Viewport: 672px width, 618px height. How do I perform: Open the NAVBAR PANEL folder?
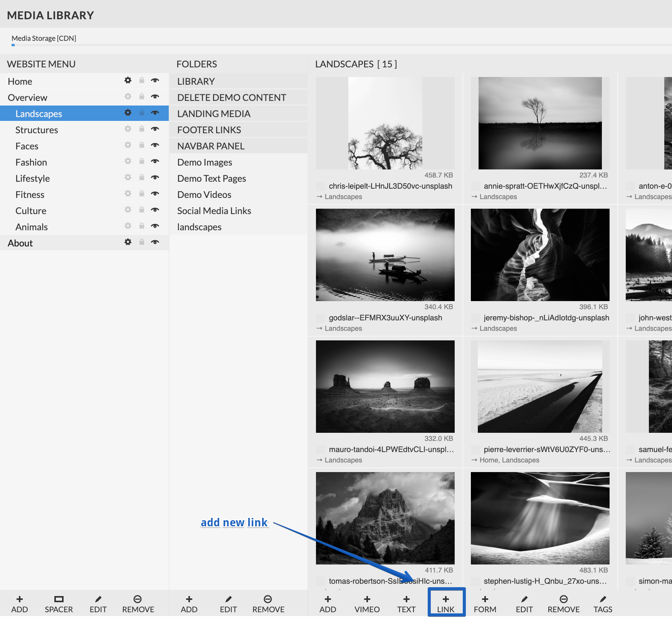239,146
